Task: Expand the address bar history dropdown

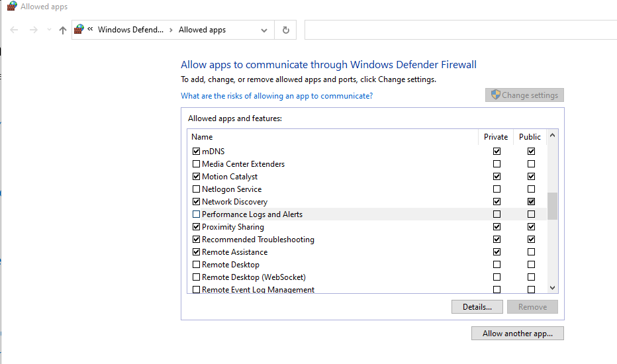Action: (x=264, y=30)
